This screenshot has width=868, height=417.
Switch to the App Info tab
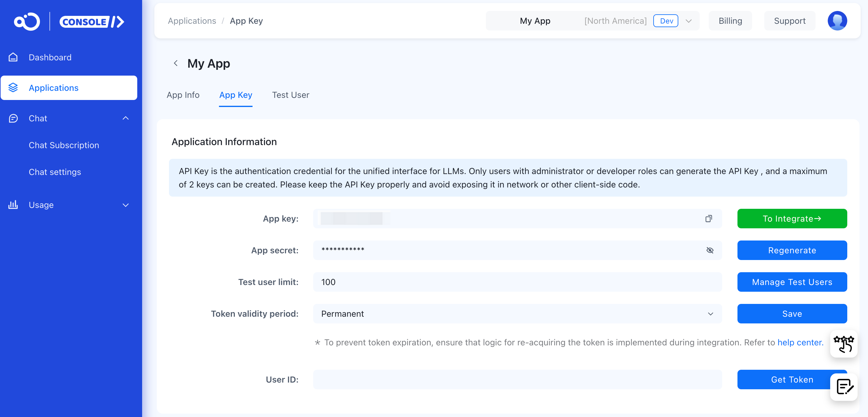click(x=183, y=95)
